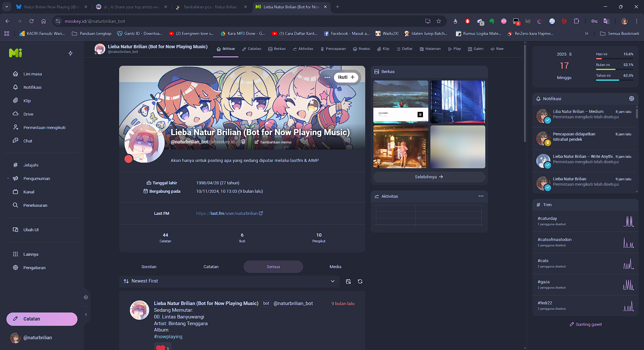Screen dimensions: 644x350
Task: Click the heart reaction on the post
Action: [x=161, y=347]
